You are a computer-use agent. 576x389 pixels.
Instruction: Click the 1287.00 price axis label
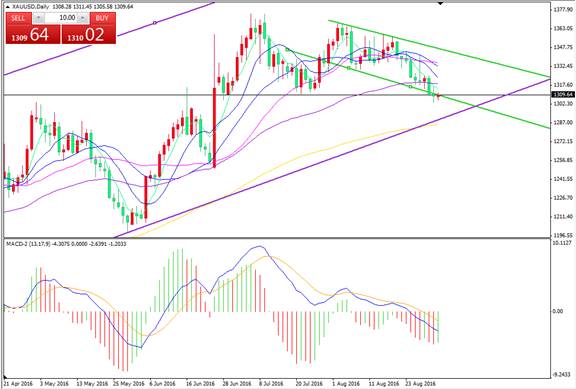[563, 122]
